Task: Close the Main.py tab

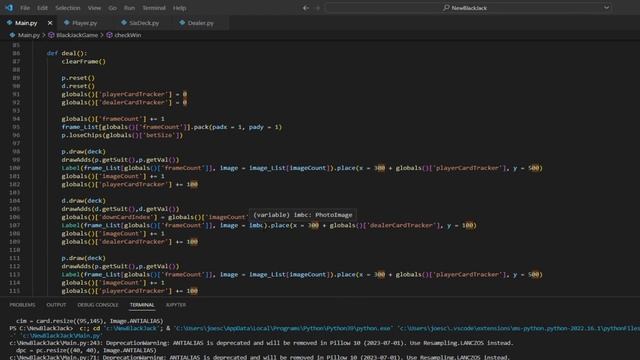Action: [50, 23]
